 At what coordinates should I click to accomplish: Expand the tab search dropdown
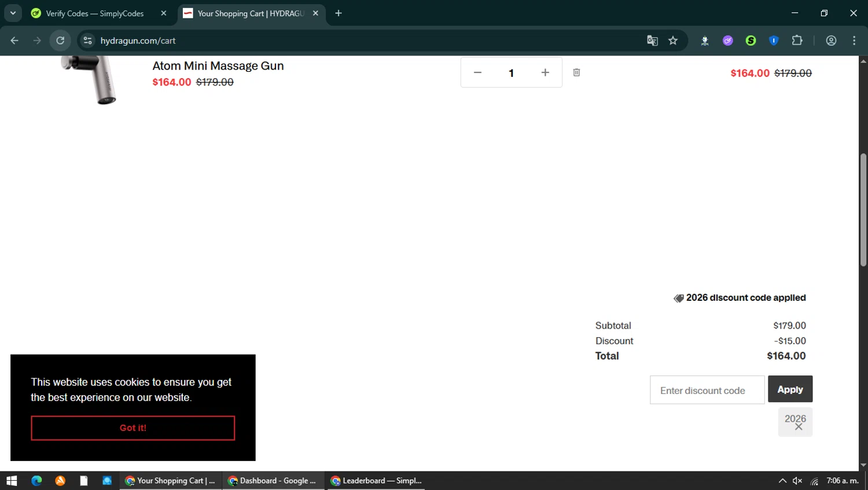point(13,13)
